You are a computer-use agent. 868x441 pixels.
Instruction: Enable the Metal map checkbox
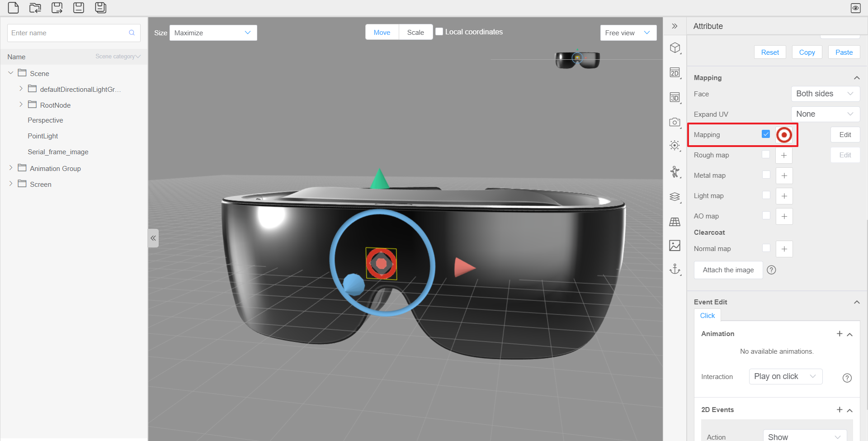point(766,175)
